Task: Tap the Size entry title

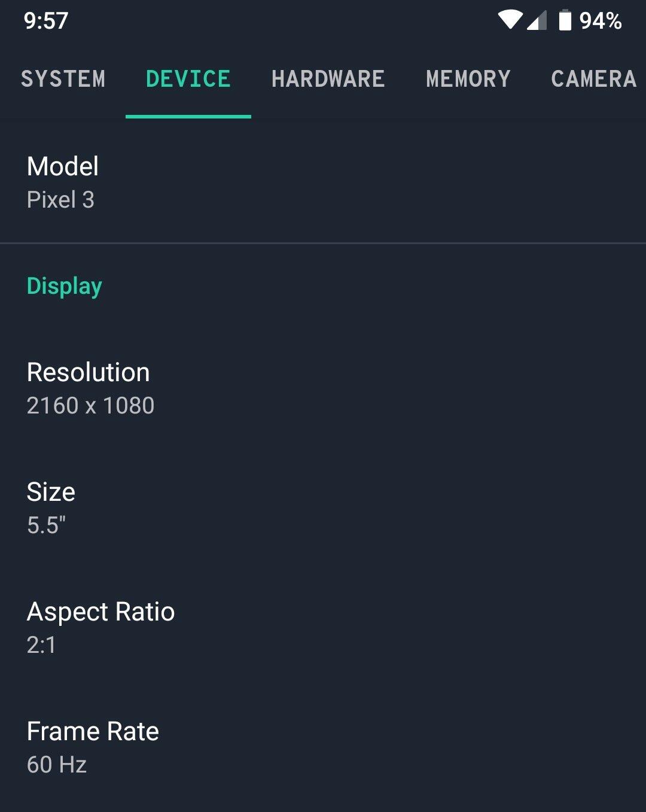Action: [51, 492]
